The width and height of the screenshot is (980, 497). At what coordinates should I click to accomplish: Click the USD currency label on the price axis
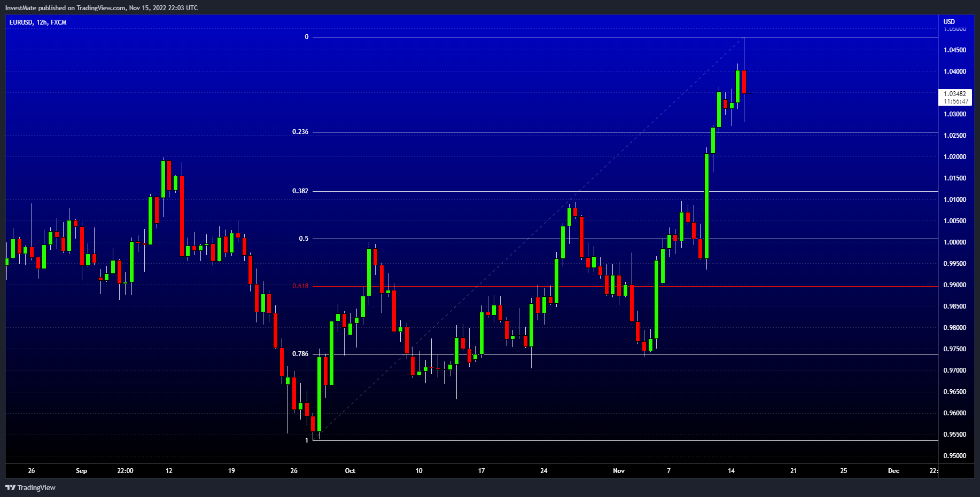point(949,22)
